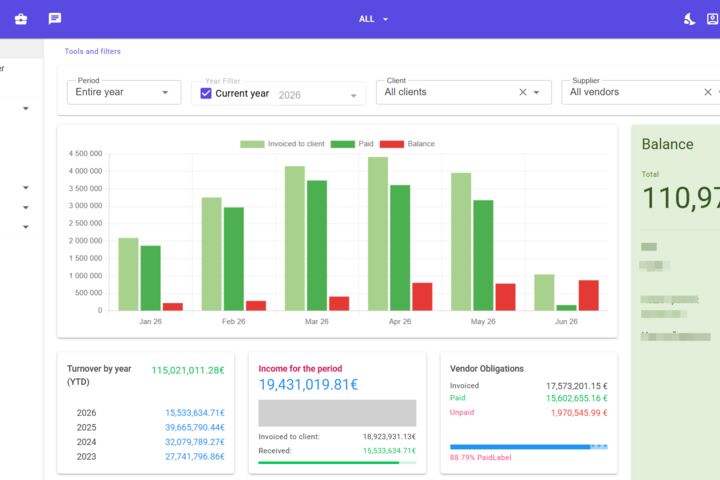Screen dimensions: 720x480
Task: Expand the fourth sidebar menu arrow
Action: (x=26, y=227)
